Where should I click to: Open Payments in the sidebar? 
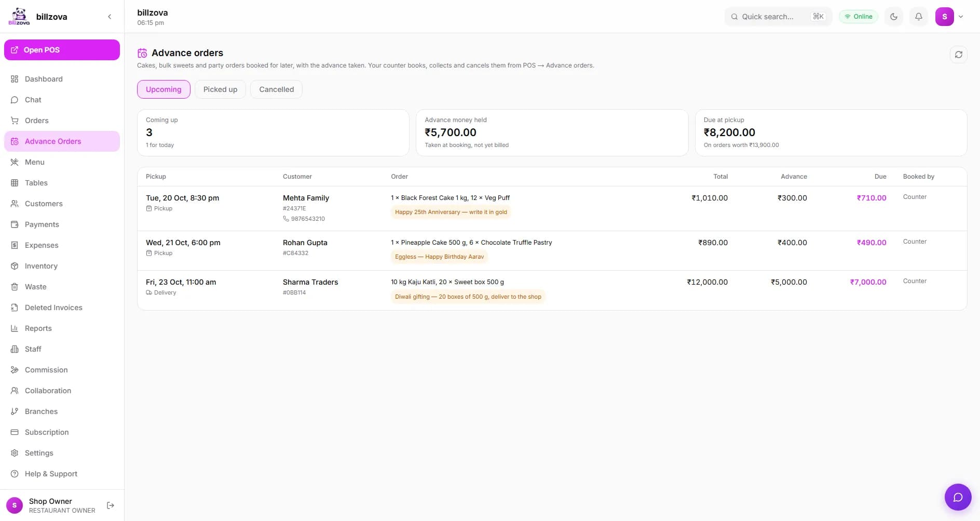pos(62,224)
